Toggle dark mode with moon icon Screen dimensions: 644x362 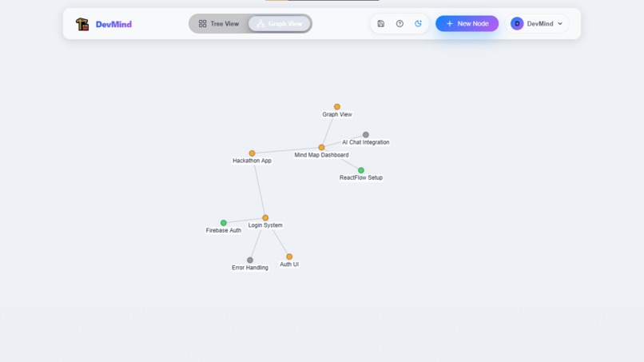tap(418, 24)
